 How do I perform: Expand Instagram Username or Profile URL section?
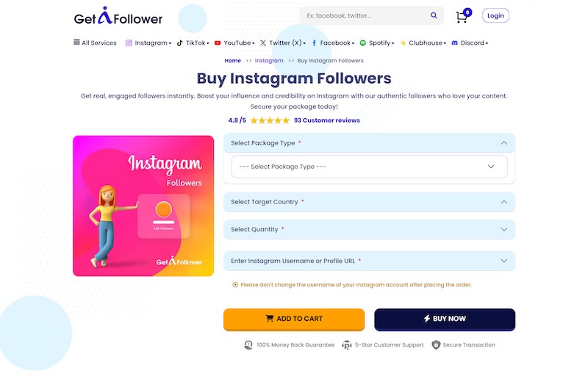[x=503, y=261]
